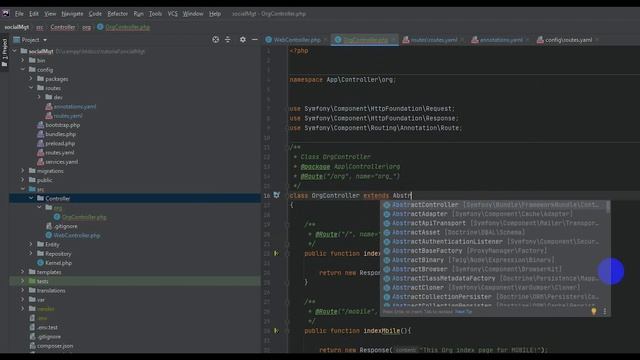The height and width of the screenshot is (360, 640).
Task: Select .env.test in the project tree
Action: (47, 327)
